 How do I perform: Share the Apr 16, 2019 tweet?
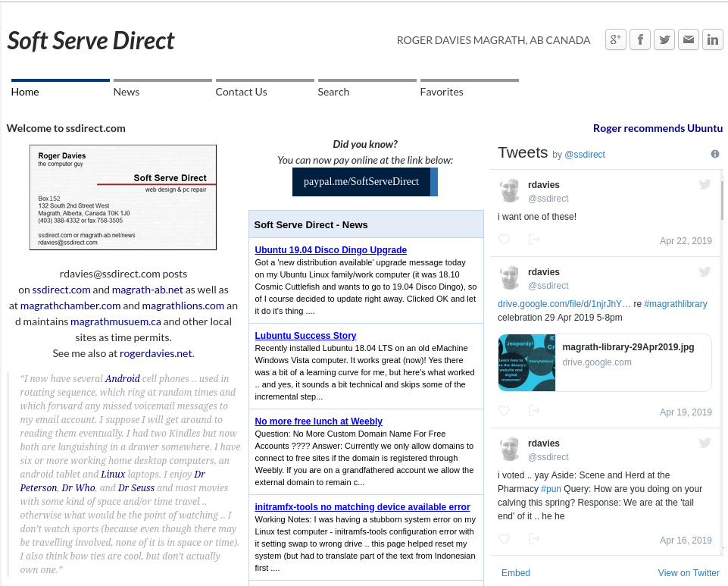click(534, 538)
